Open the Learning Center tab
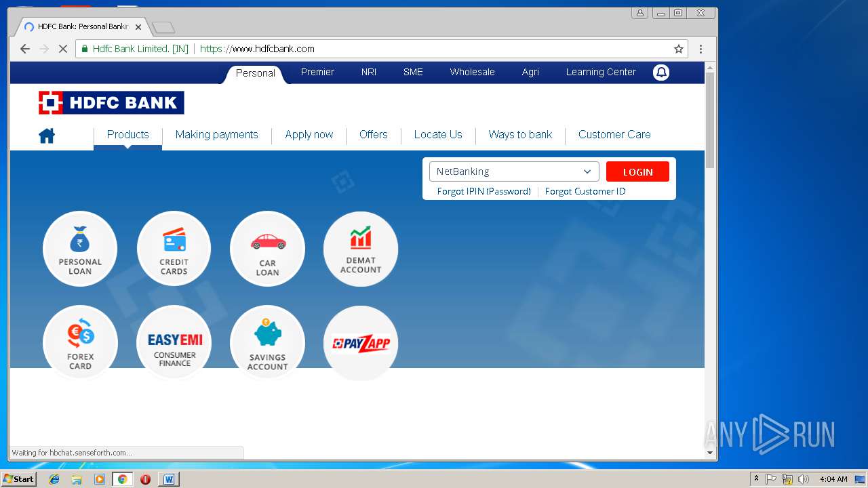This screenshot has width=868, height=488. 601,72
